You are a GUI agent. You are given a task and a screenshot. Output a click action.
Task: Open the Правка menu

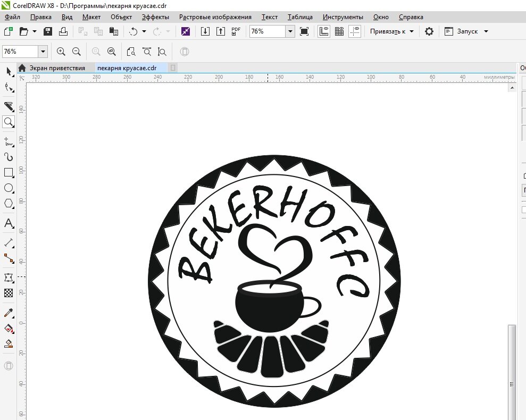click(40, 17)
